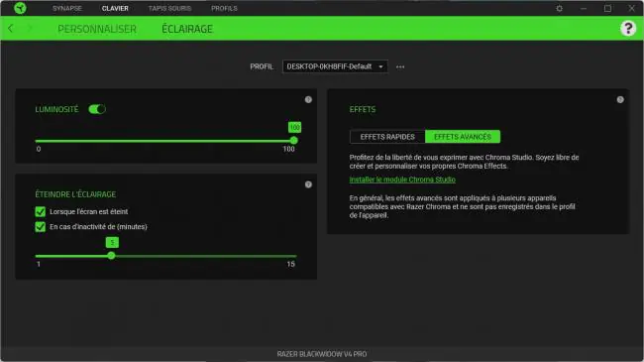Select the Effets Rapides button
Screen dimensions: 644x362
tap(387, 137)
